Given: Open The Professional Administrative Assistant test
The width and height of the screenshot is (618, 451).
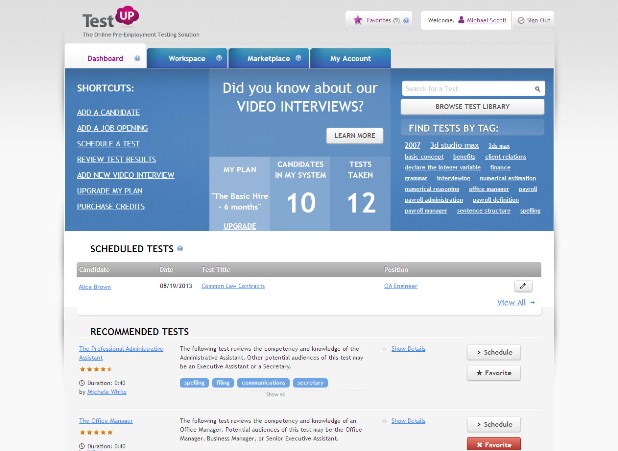Looking at the screenshot, I should coord(121,353).
